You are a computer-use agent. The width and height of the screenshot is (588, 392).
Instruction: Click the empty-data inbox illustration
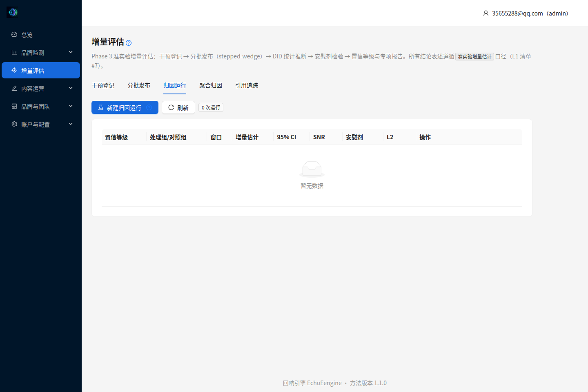[312, 169]
